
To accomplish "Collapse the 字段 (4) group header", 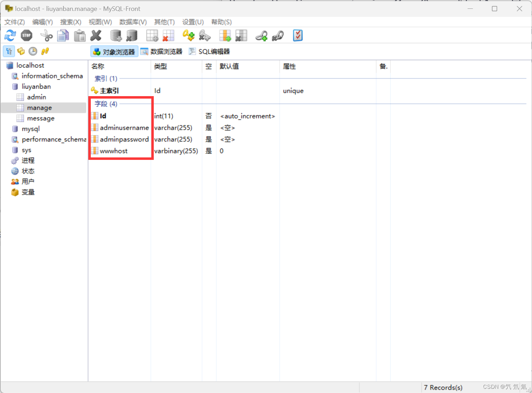I will (106, 104).
